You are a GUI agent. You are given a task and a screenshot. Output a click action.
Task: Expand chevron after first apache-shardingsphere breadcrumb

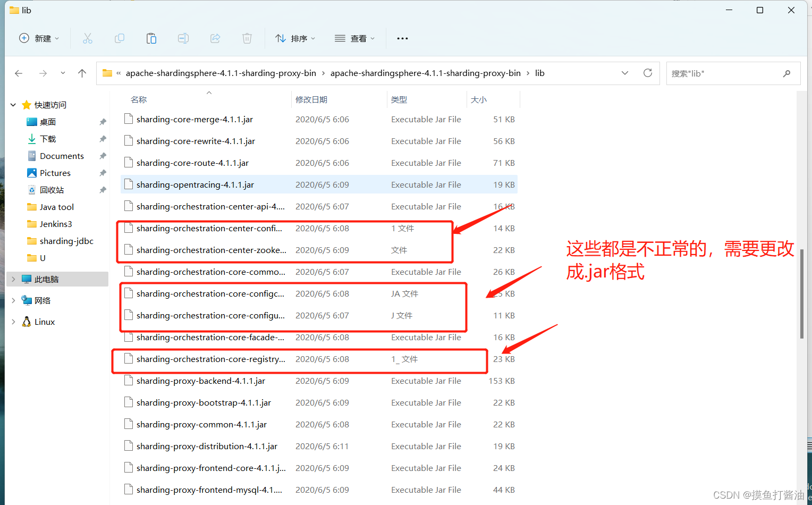[323, 73]
